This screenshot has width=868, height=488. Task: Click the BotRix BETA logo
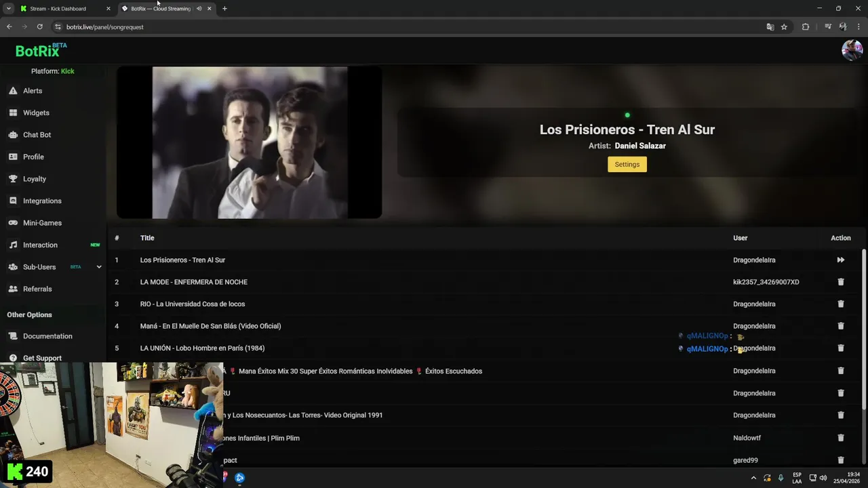tap(41, 51)
